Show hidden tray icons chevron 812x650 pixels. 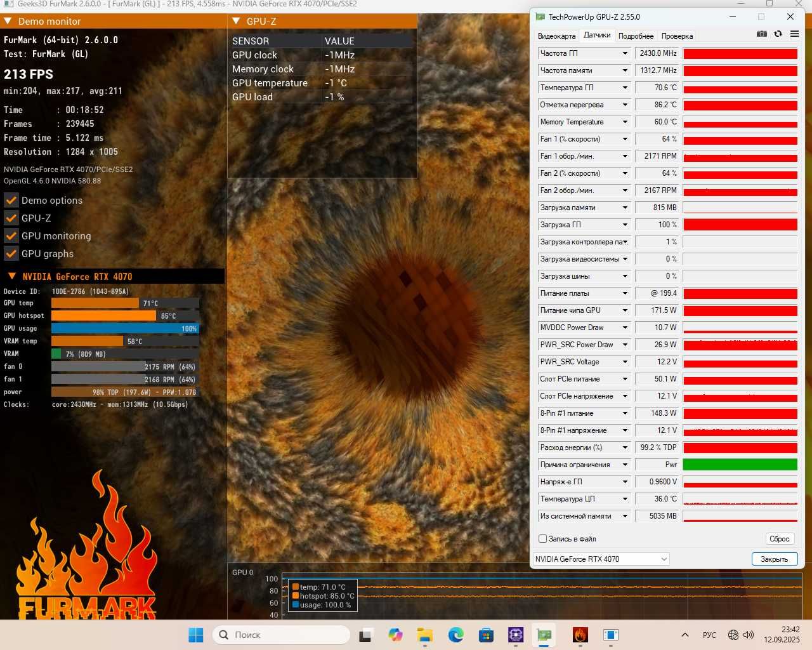685,635
